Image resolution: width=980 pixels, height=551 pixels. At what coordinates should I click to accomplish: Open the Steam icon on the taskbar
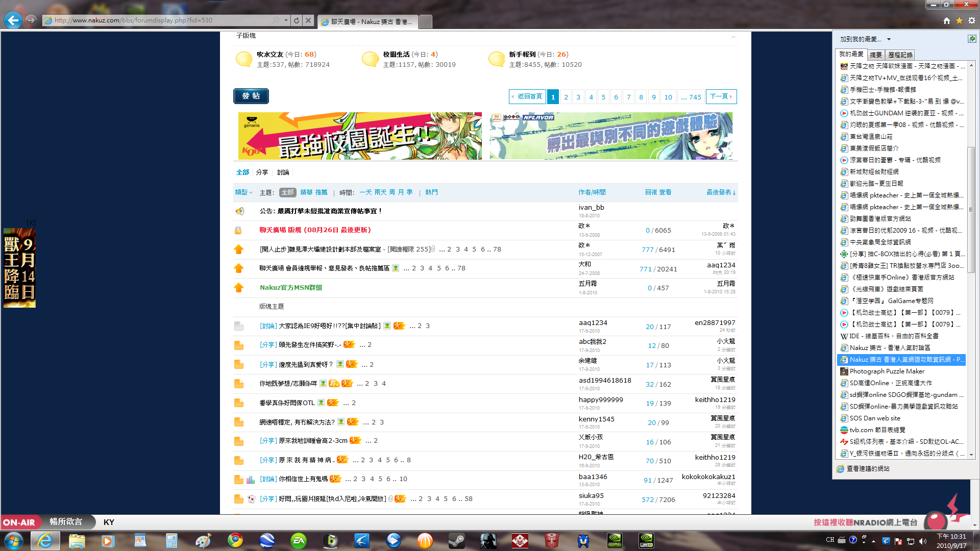pos(456,540)
